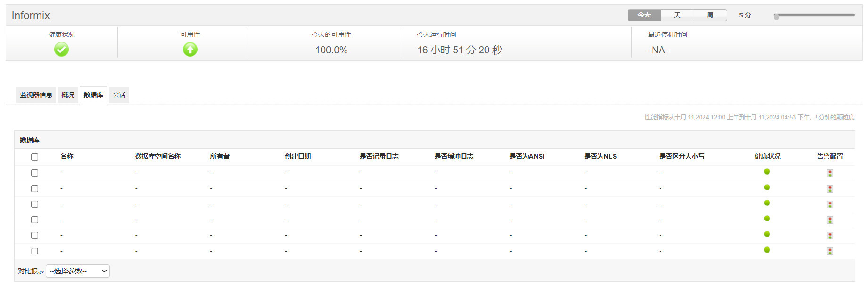Check the second database row checkbox
The height and width of the screenshot is (305, 868).
point(34,188)
